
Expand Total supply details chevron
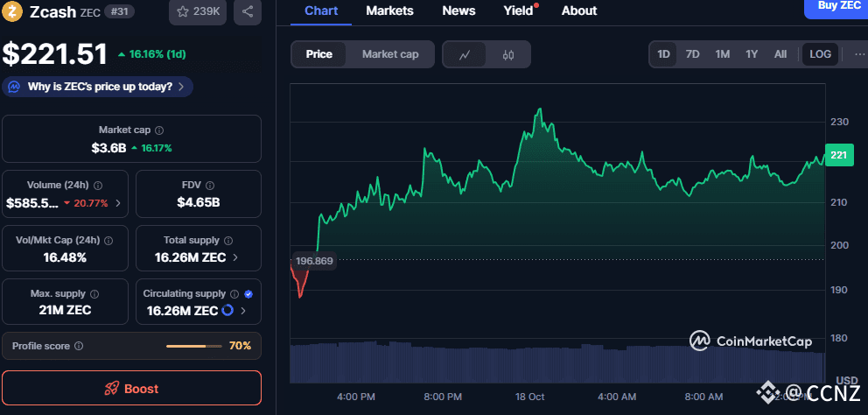[236, 257]
